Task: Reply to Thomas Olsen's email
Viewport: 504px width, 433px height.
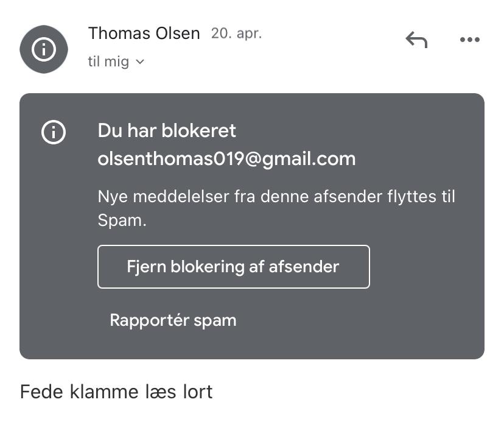Action: 416,40
